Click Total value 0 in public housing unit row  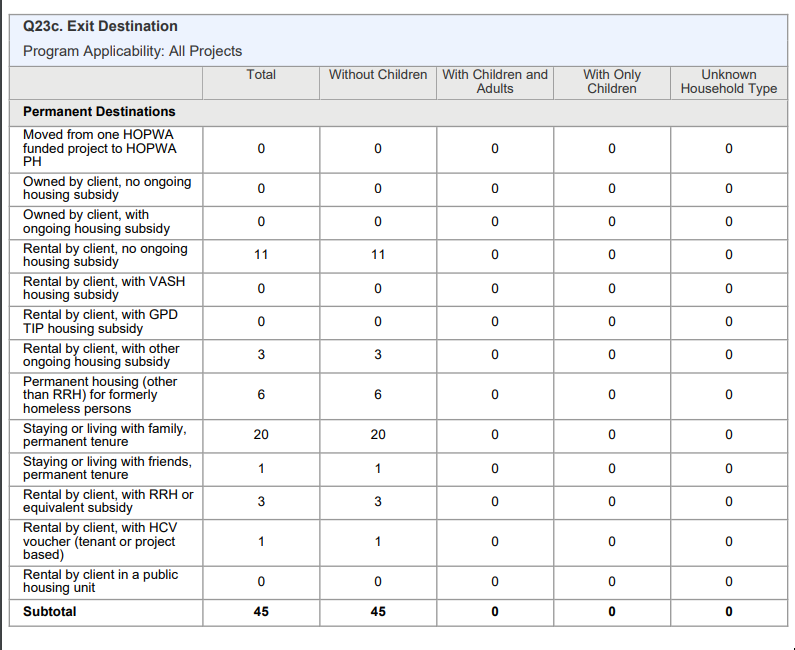[261, 582]
